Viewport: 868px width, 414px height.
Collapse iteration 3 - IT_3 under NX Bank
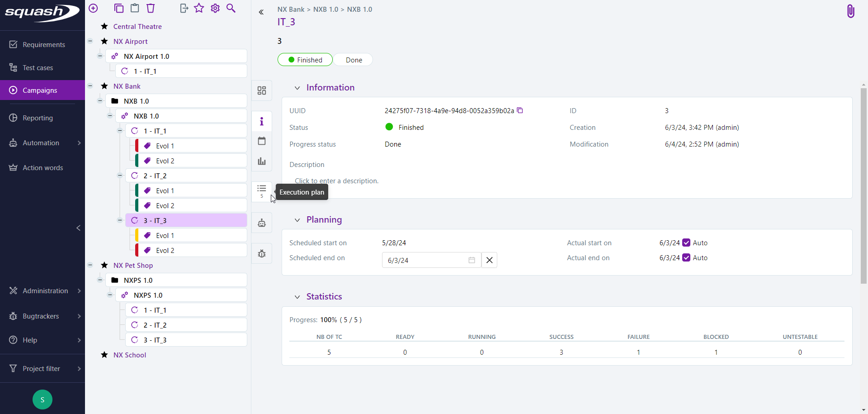coord(120,220)
